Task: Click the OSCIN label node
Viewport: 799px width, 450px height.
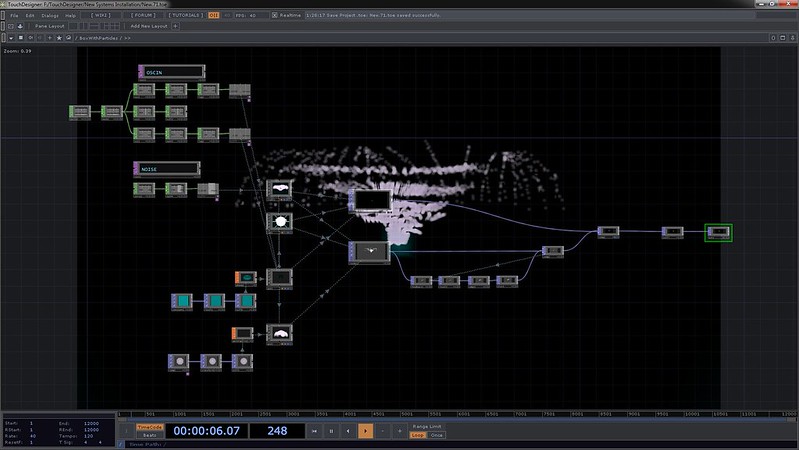Action: coord(170,72)
